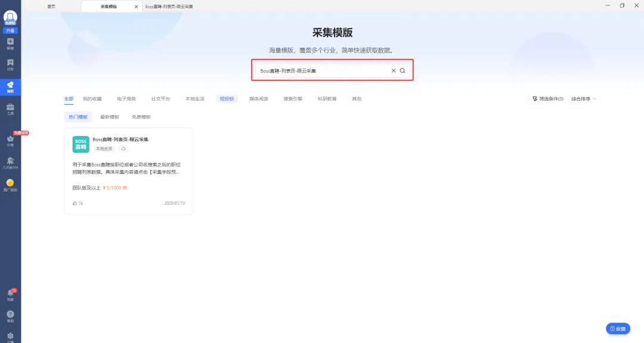Select the 最新模板 filter chip
Image resolution: width=644 pixels, height=343 pixels.
110,117
